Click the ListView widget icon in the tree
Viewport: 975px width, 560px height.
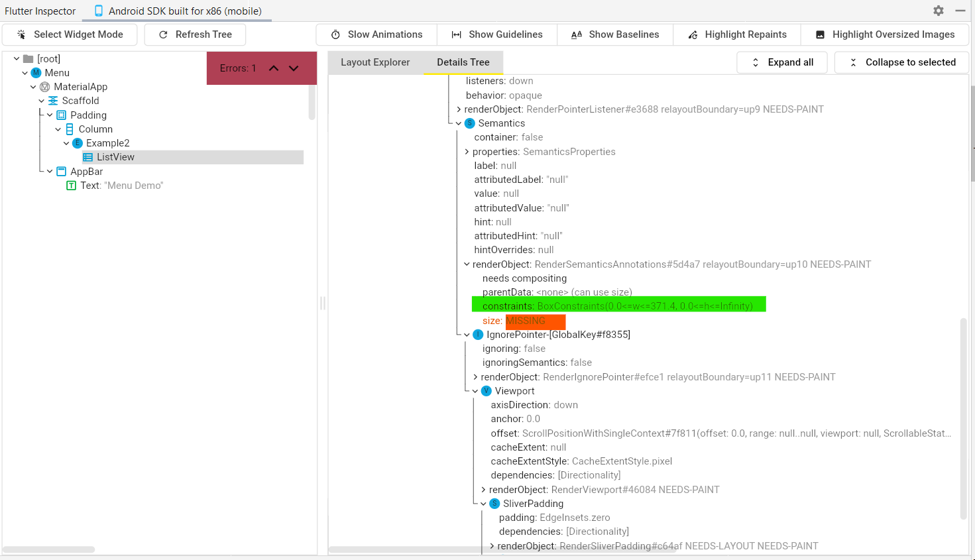click(x=87, y=156)
